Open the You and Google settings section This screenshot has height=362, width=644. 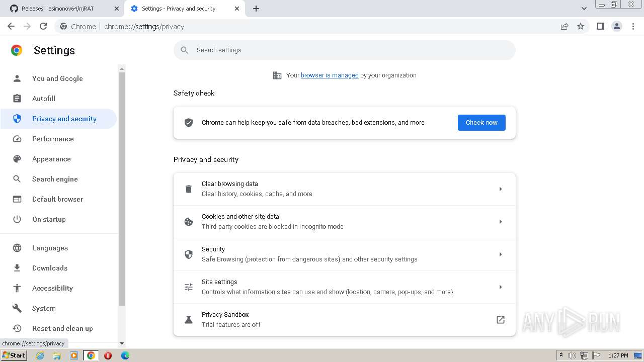58,78
